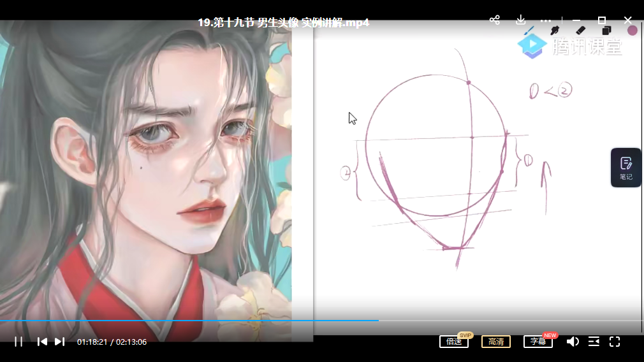Select the eraser tool

pos(580,31)
